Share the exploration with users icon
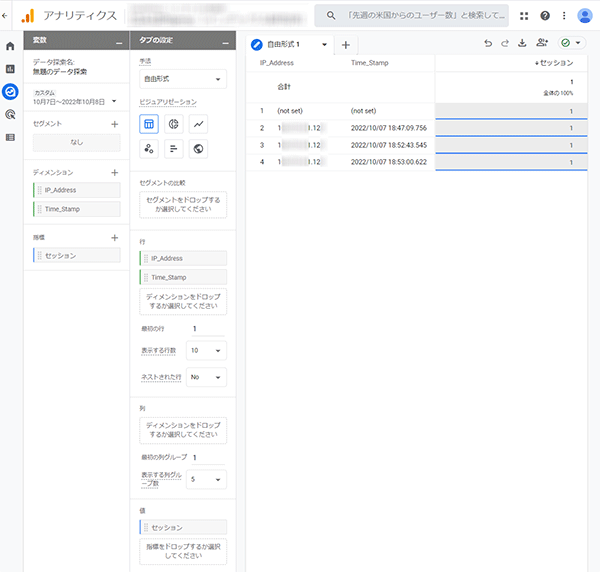600x572 pixels. (542, 43)
